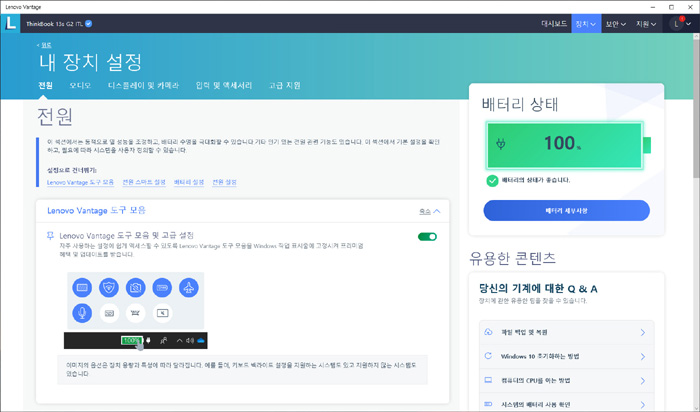Click the 당신의 기계에 대한 Q & A heading
The height and width of the screenshot is (412, 700).
[x=538, y=288]
